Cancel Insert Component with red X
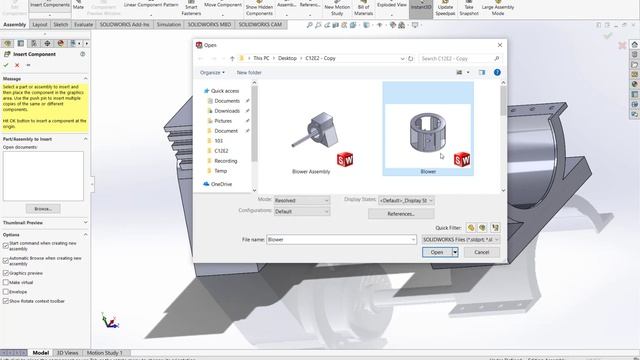 17,65
